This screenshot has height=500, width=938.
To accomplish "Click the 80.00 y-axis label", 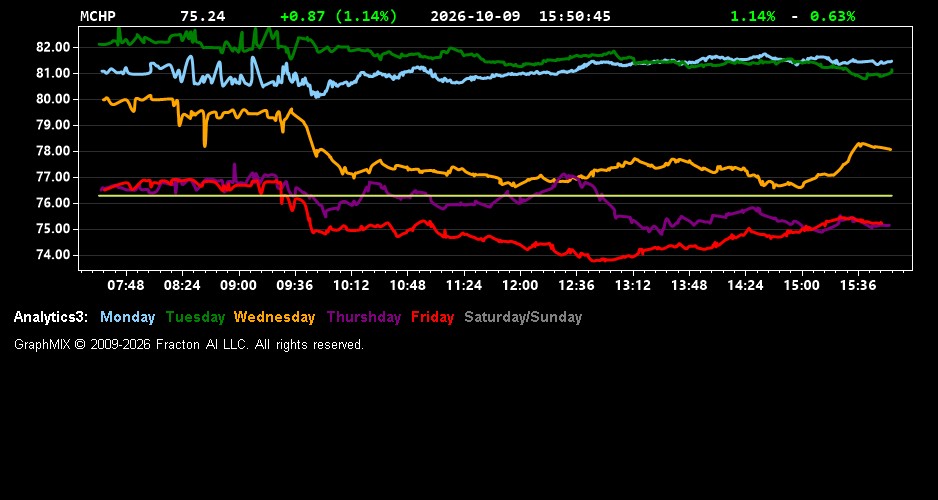I will coord(54,99).
